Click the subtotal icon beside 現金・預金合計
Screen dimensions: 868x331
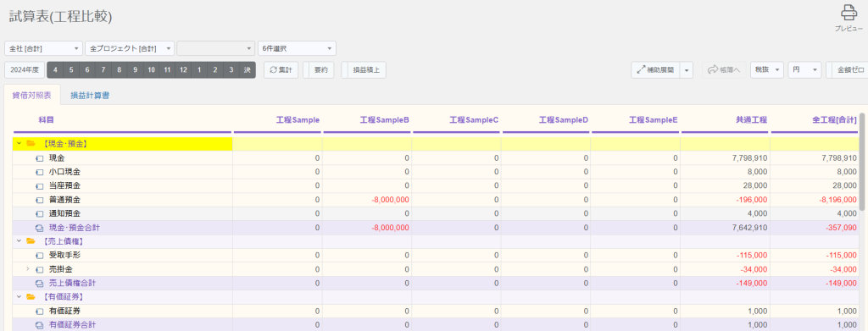pyautogui.click(x=39, y=228)
